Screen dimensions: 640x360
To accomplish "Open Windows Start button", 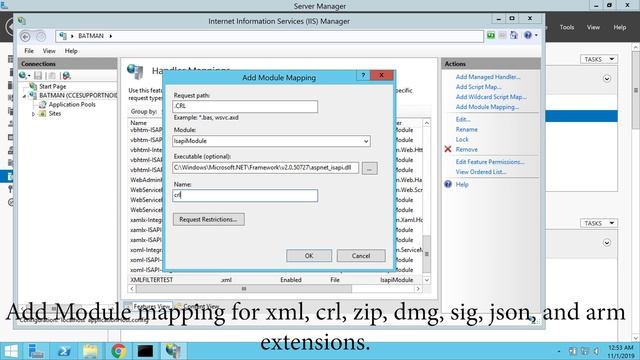I will click(11, 351).
